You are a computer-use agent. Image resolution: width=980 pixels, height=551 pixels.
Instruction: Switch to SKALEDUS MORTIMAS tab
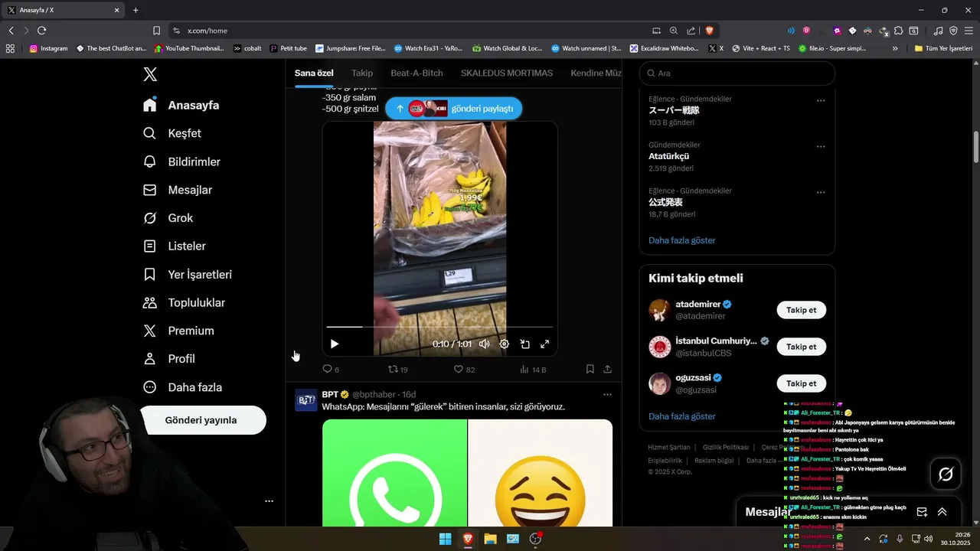(x=507, y=73)
